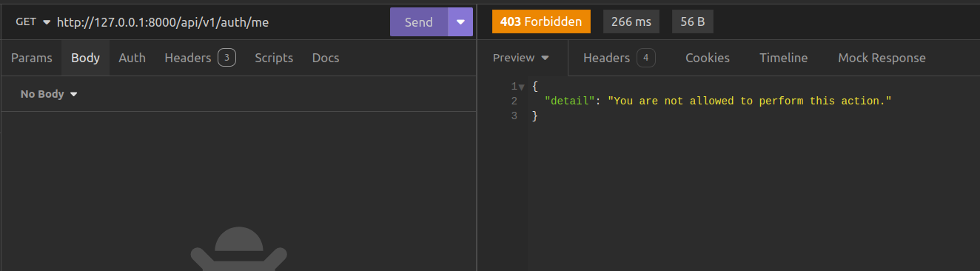Viewport: 980px width, 271px height.
Task: Open the Auth tab
Action: (x=132, y=58)
